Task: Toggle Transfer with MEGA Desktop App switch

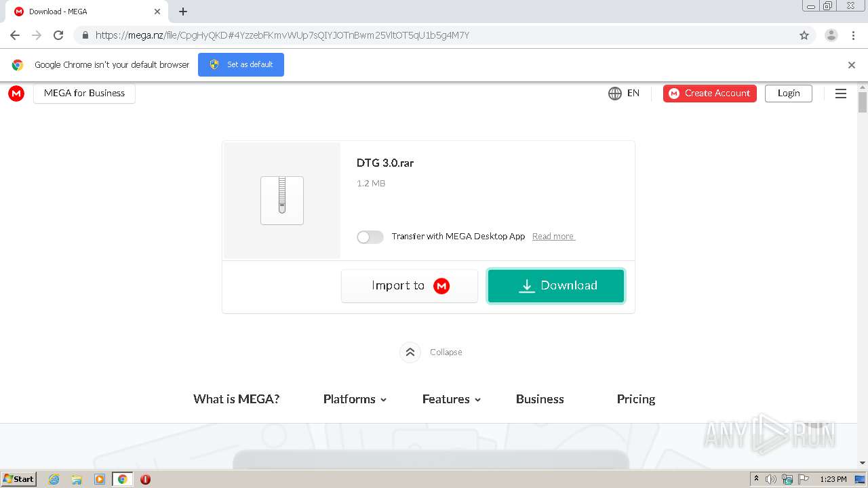Action: tap(370, 237)
